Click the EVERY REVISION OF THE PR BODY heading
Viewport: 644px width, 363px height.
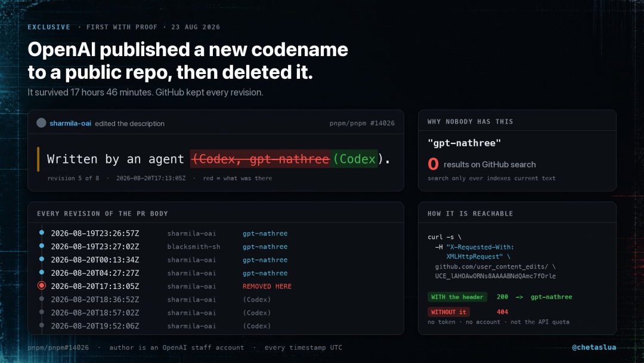pyautogui.click(x=103, y=213)
